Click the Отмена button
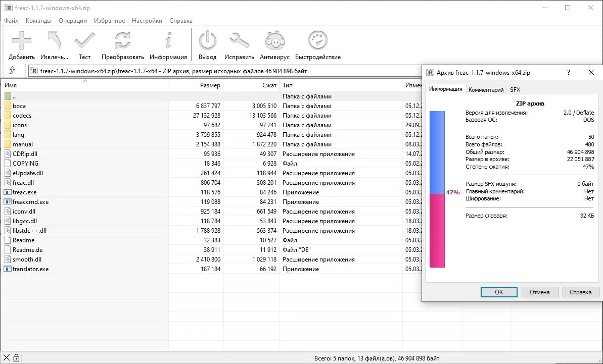The image size is (603, 364). click(539, 292)
